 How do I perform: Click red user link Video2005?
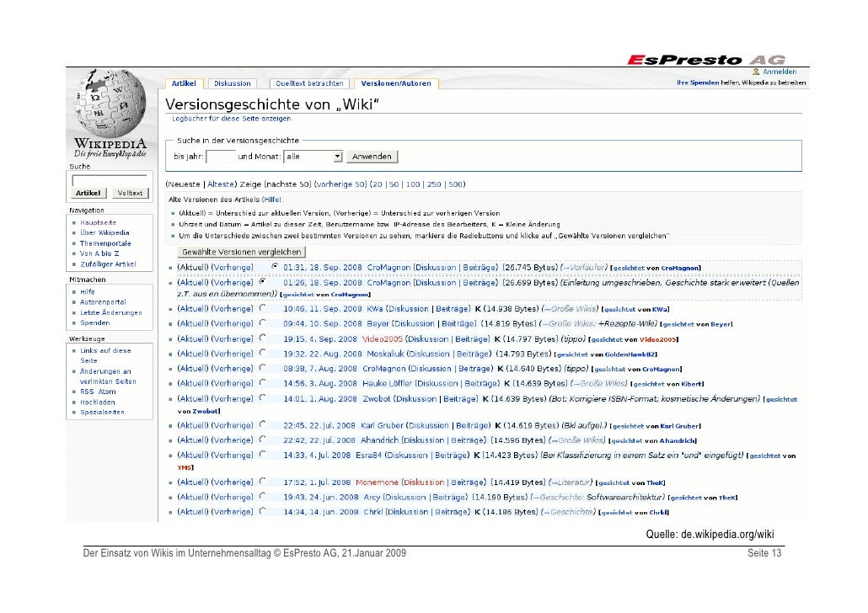[382, 338]
